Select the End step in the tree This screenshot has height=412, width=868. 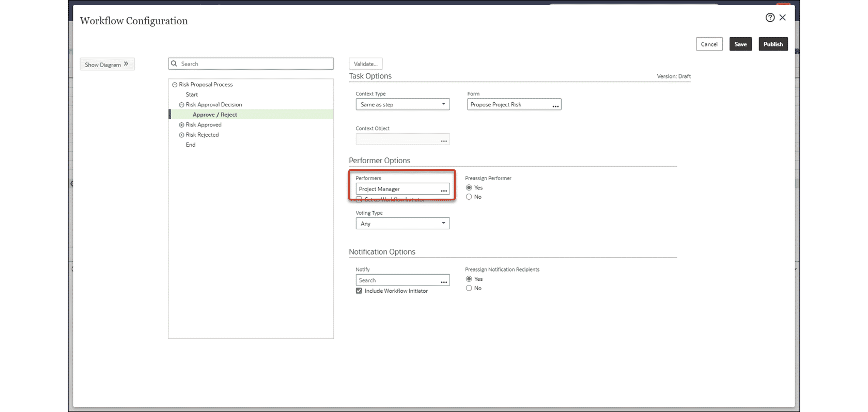point(191,145)
